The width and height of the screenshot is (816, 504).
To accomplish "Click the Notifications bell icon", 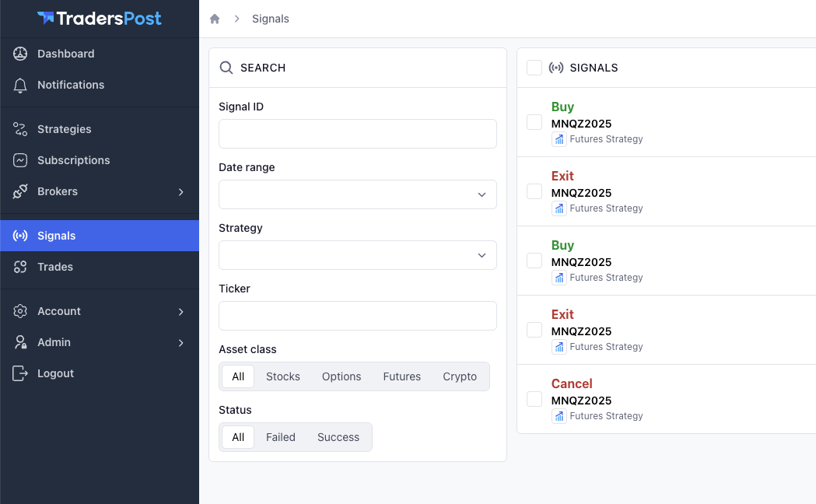I will pos(21,85).
